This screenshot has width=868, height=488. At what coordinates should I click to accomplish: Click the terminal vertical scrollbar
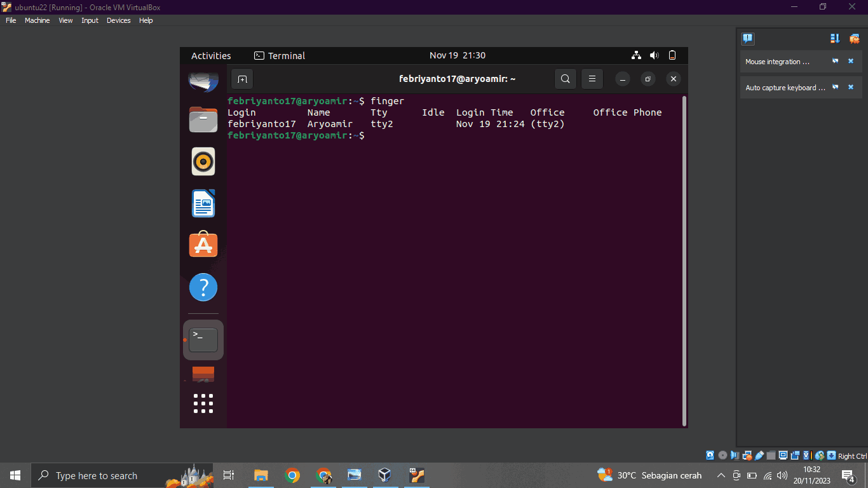pos(684,261)
